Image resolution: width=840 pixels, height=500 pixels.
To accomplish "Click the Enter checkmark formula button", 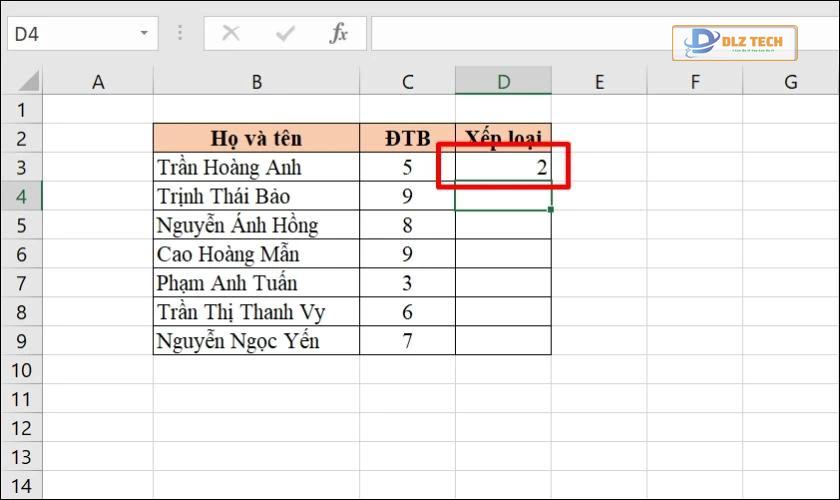I will pos(285,34).
